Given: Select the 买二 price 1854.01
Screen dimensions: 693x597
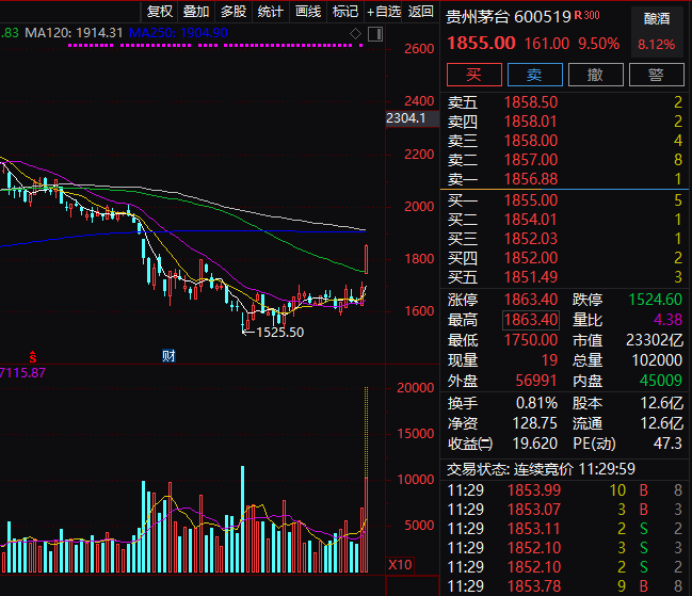Looking at the screenshot, I should pos(530,220).
